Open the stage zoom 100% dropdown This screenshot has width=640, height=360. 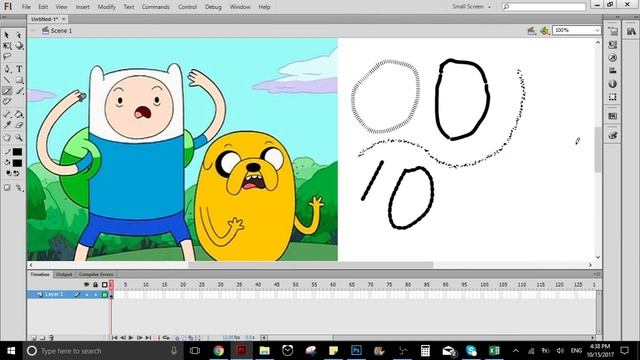point(576,30)
